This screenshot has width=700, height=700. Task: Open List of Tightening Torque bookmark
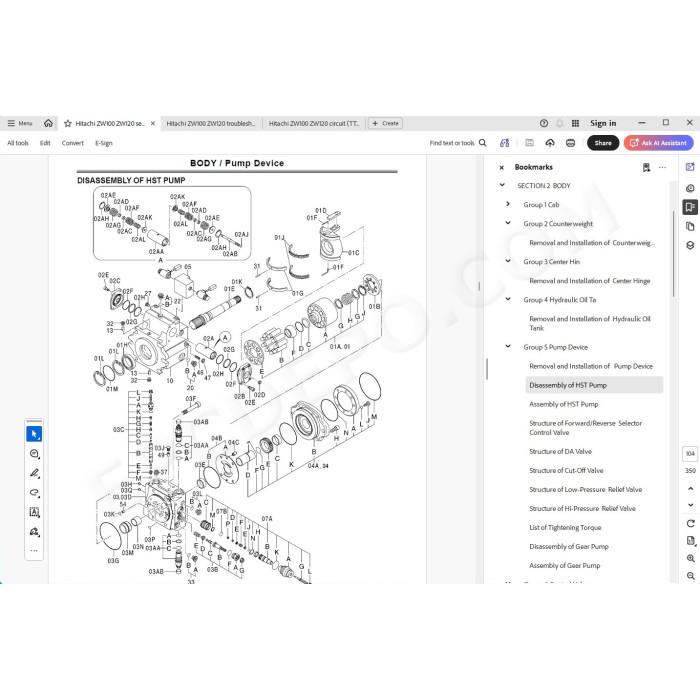click(x=565, y=527)
